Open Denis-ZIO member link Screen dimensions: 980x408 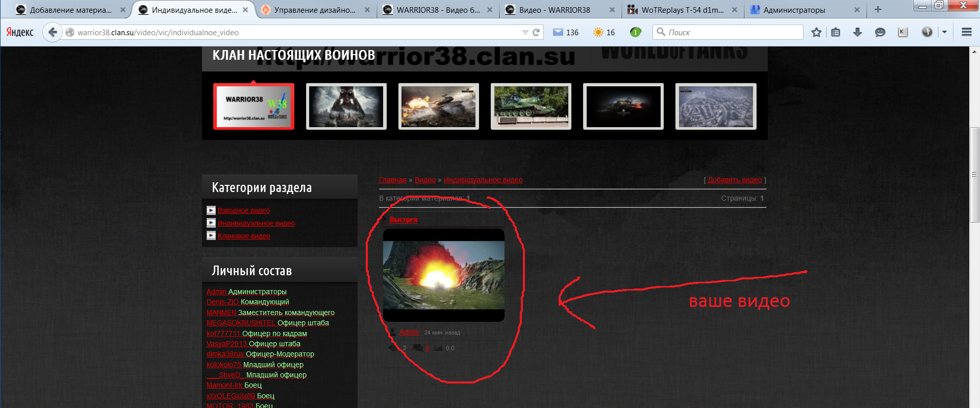(x=222, y=302)
